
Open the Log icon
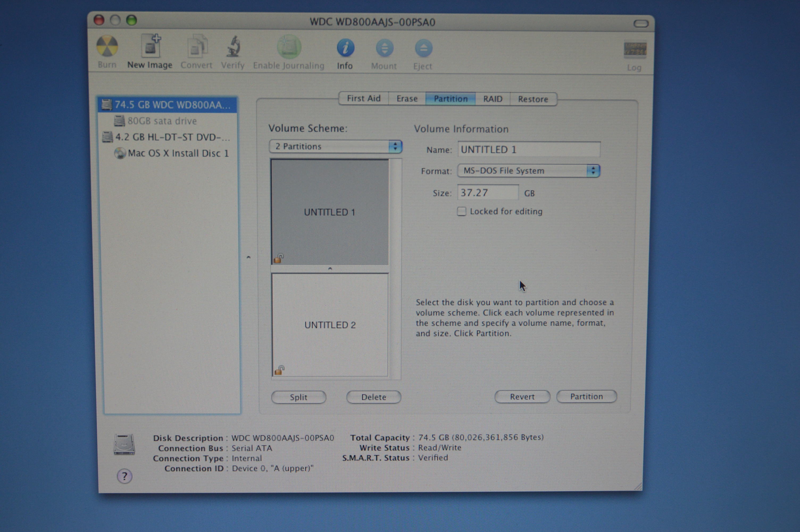[x=635, y=50]
